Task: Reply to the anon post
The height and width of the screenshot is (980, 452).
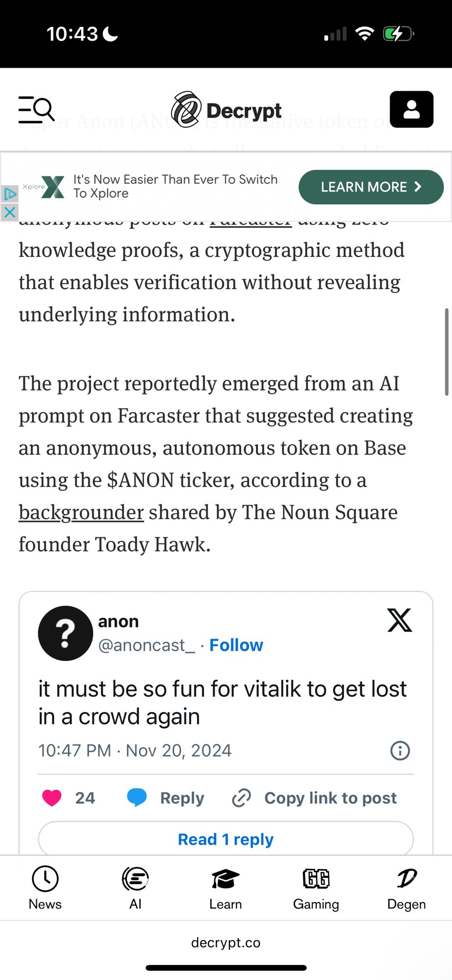Action: 167,798
